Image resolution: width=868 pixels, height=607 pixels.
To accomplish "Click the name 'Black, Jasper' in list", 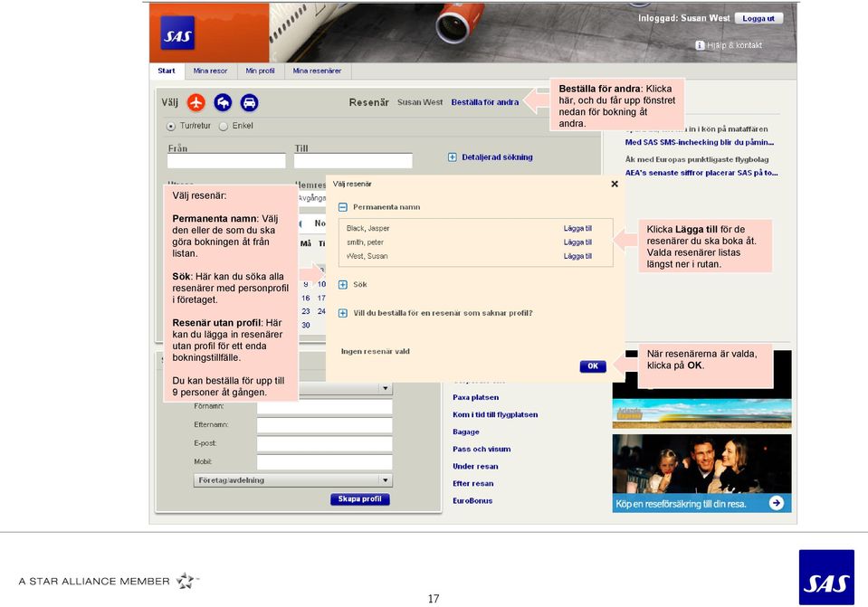I will tap(368, 228).
